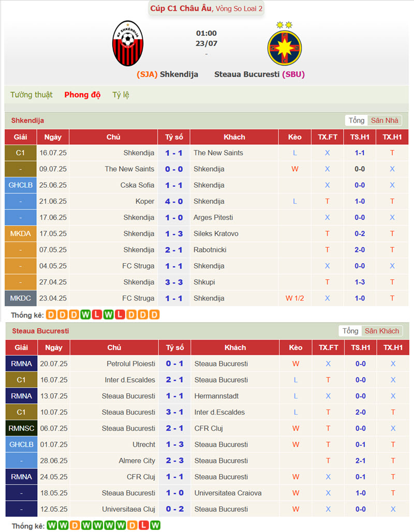Click the 2 - 3 score of Almere City match
The image size is (414, 532).
coord(174,461)
